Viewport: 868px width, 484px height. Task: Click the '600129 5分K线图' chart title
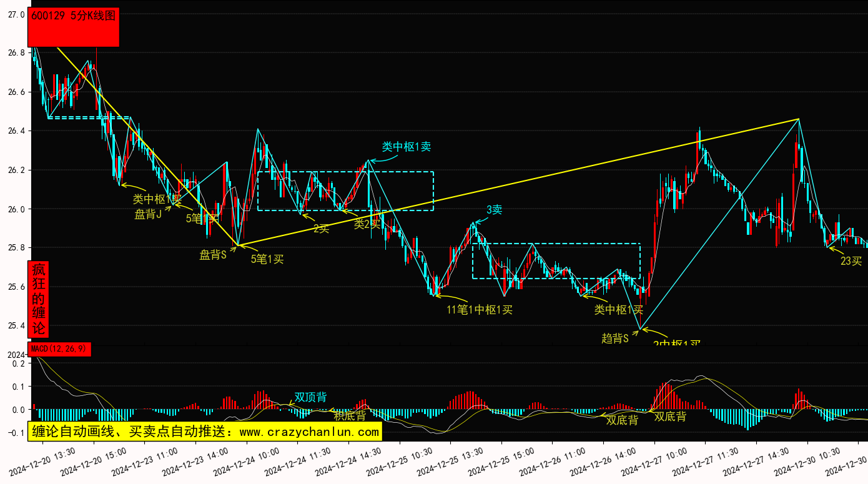[x=74, y=27]
